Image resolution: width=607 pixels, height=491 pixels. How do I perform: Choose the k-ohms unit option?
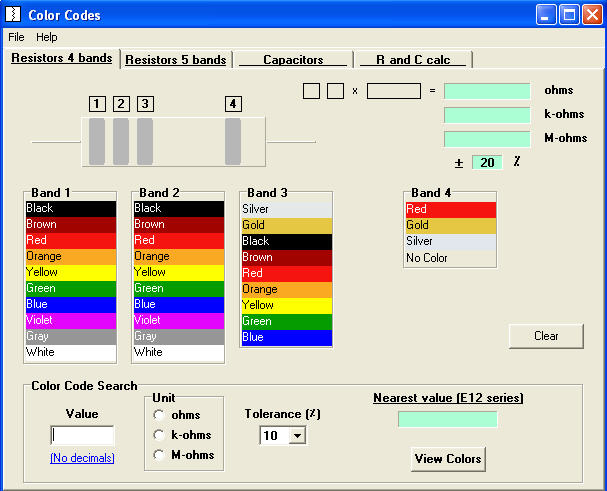[157, 435]
